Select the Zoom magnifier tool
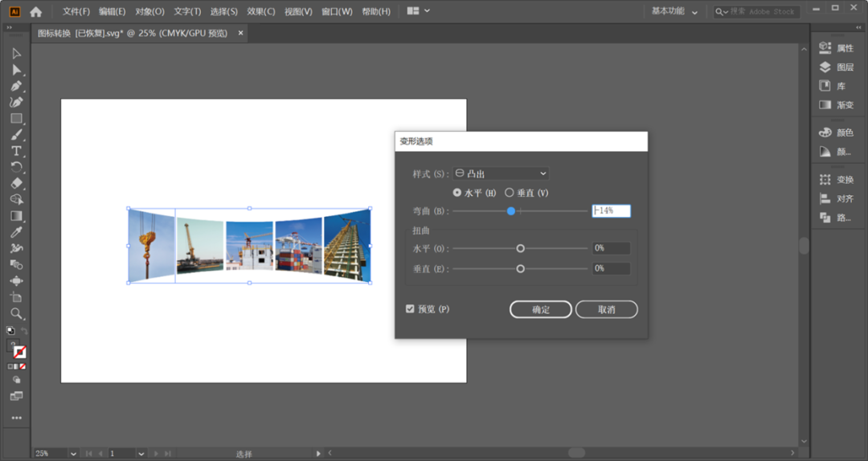This screenshot has width=868, height=461. click(16, 314)
